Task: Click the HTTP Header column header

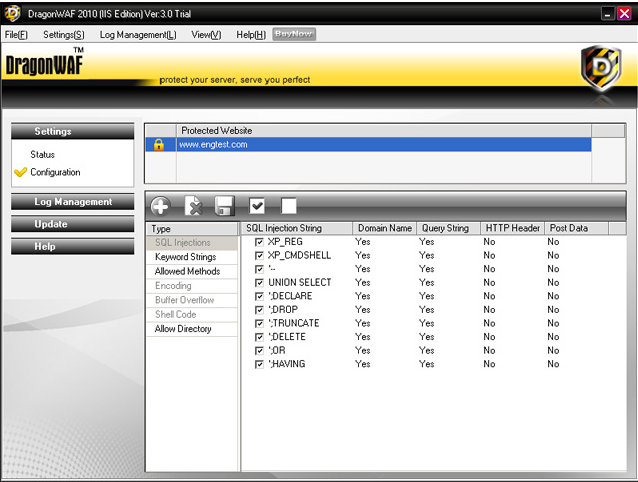Action: 513,228
